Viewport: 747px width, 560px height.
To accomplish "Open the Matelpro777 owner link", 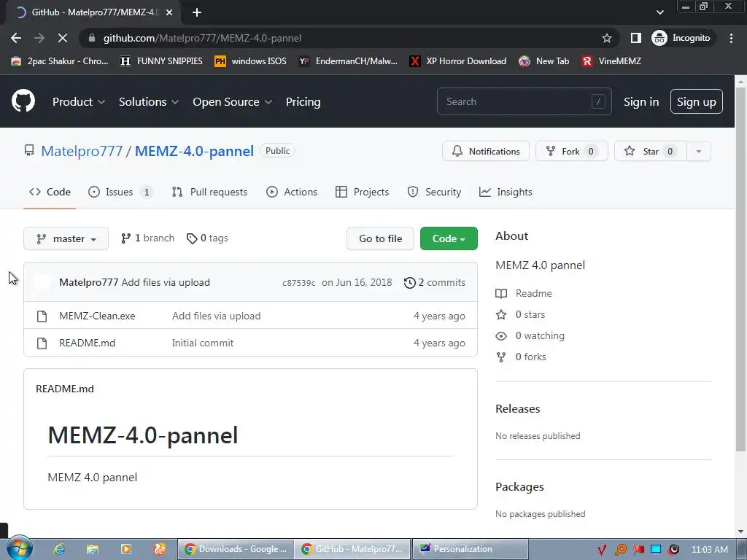I will click(82, 151).
